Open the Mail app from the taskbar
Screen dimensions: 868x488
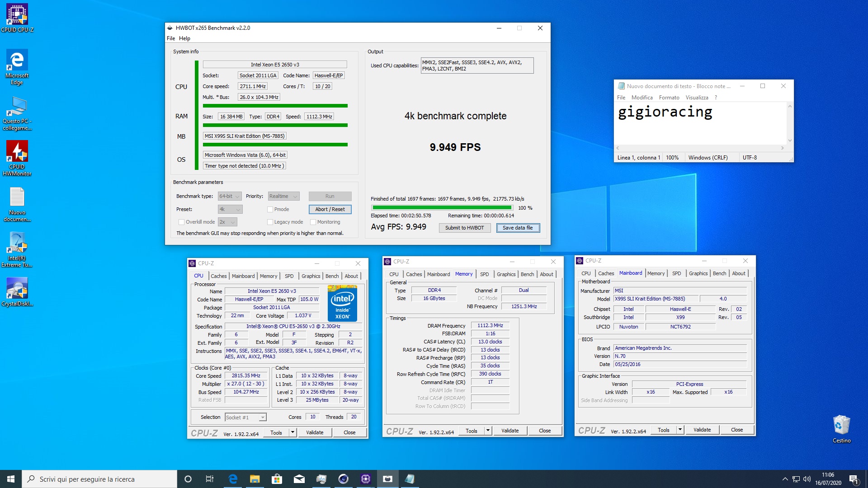(x=299, y=479)
